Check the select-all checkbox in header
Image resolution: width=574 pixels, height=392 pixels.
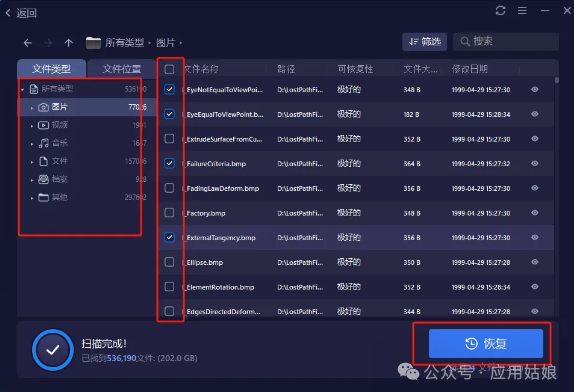click(x=169, y=69)
